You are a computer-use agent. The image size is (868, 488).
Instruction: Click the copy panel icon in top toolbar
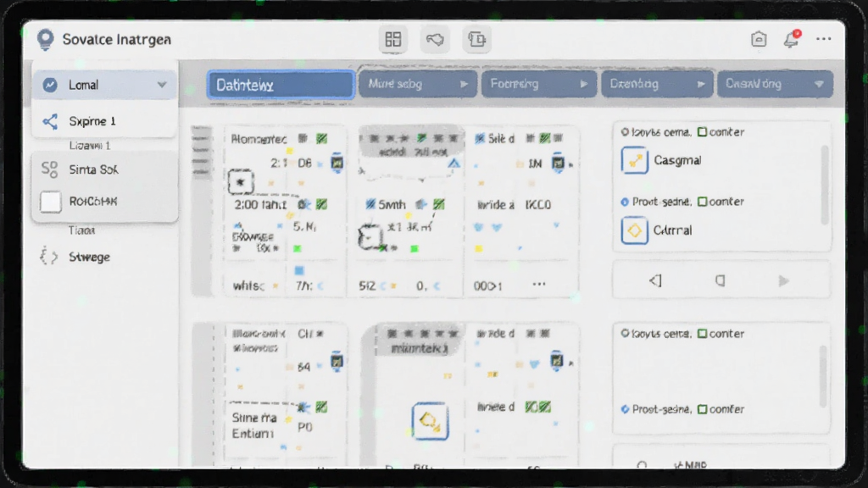[x=476, y=39]
